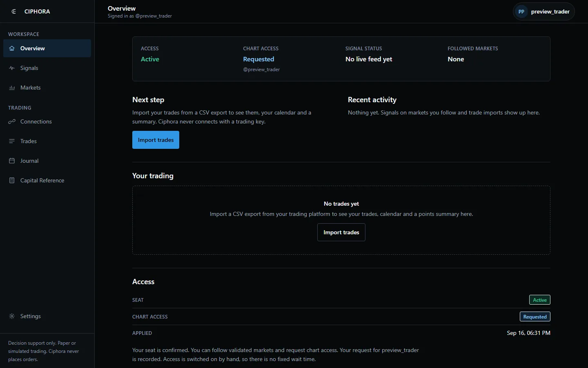588x368 pixels.
Task: Click the Settings gear icon
Action: [x=12, y=316]
